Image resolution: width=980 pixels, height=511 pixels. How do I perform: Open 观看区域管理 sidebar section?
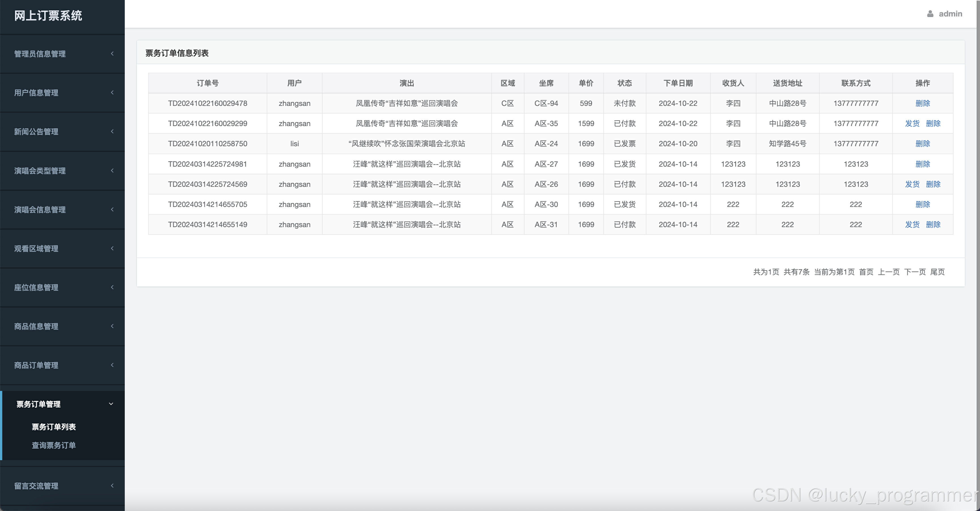tap(36, 249)
